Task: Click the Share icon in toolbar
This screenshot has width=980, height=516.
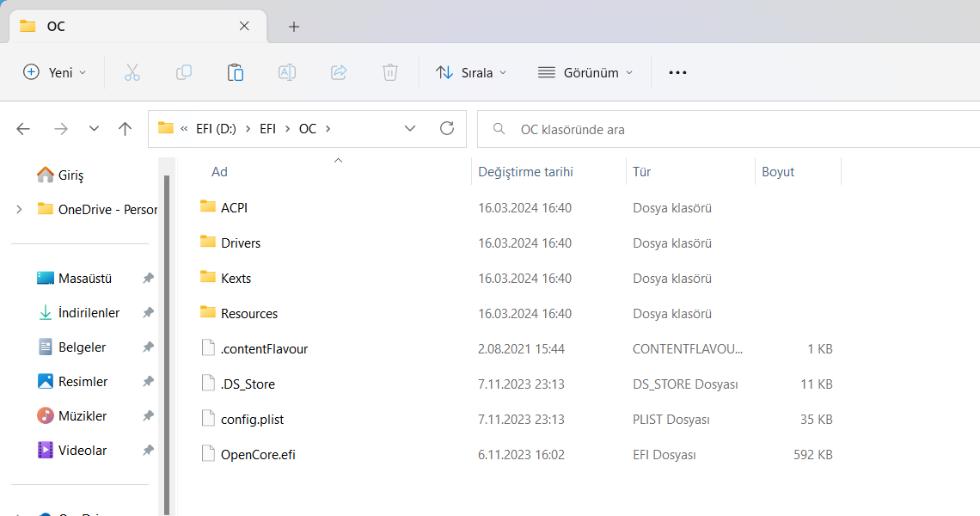Action: point(338,72)
